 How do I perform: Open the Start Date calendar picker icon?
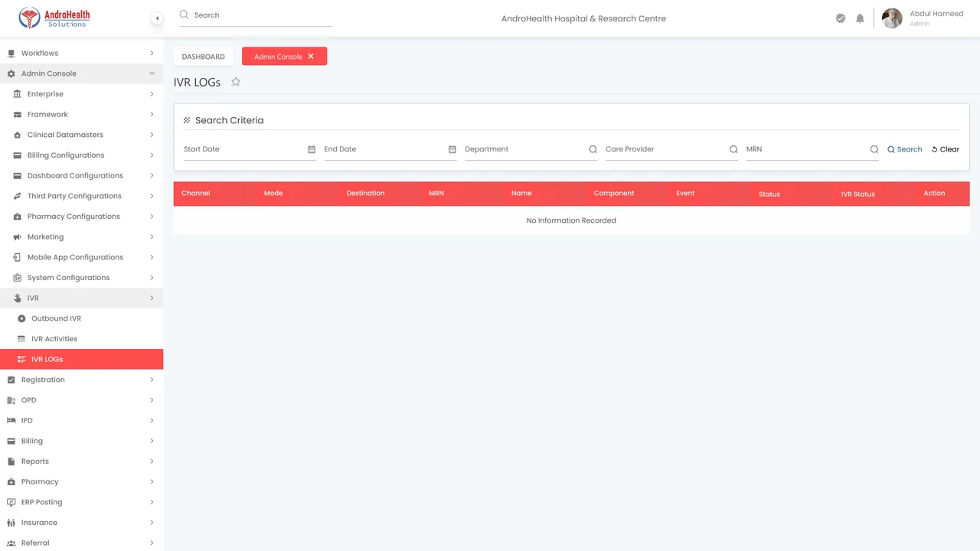click(312, 149)
